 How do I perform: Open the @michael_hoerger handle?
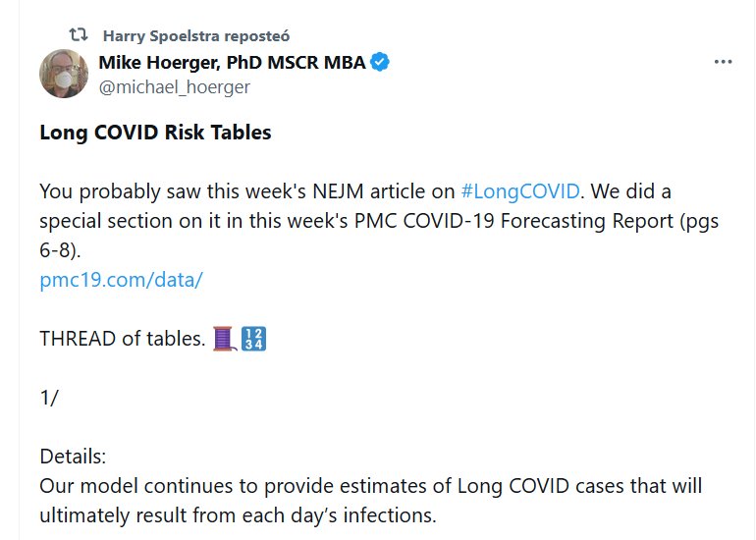coord(174,86)
